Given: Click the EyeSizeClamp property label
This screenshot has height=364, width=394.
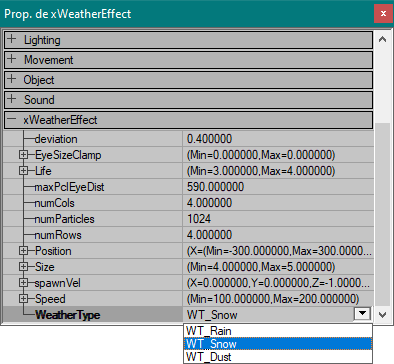Looking at the screenshot, I should [x=68, y=155].
